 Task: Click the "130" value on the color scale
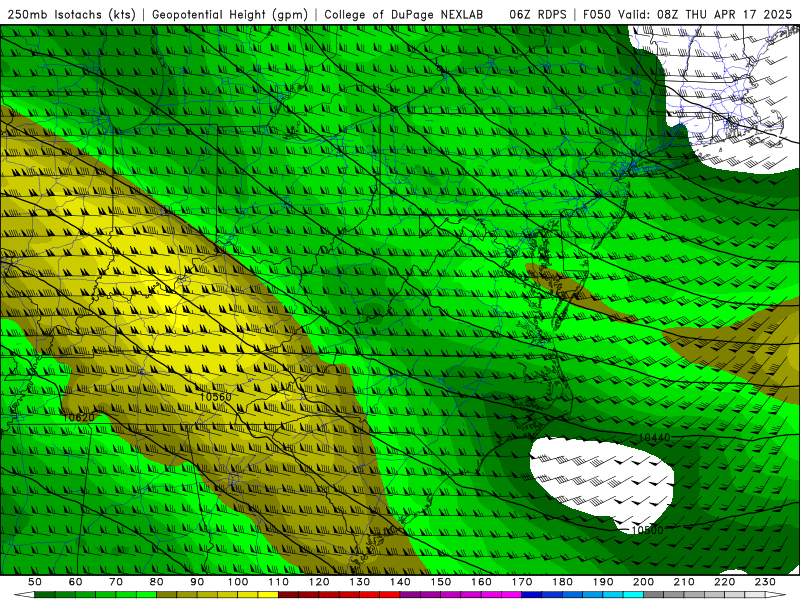pyautogui.click(x=360, y=582)
